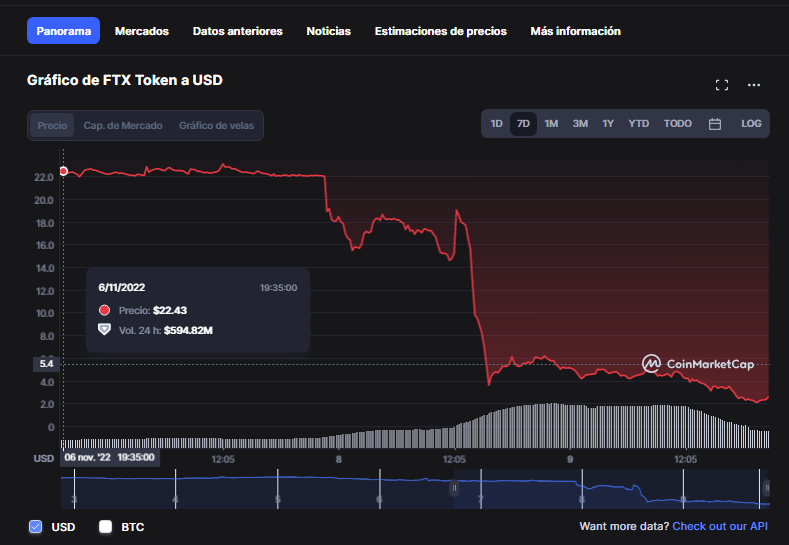Grab the left range selector handle
This screenshot has width=789, height=545.
click(x=454, y=488)
